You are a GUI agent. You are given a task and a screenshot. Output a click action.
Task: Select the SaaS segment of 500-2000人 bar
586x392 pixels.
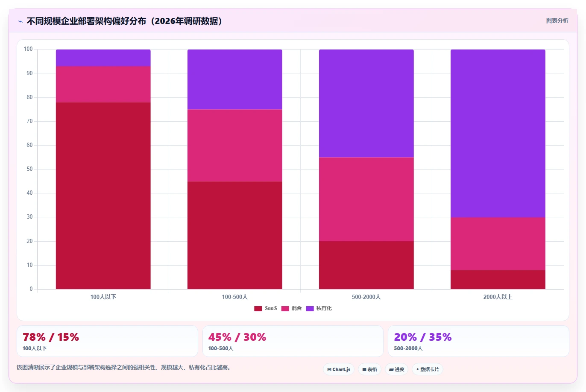coord(366,265)
